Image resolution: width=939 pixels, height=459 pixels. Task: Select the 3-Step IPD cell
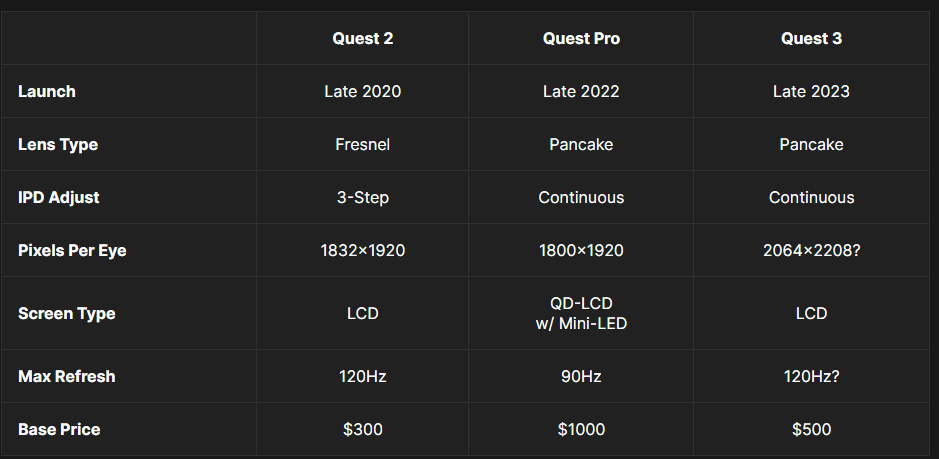(x=362, y=197)
